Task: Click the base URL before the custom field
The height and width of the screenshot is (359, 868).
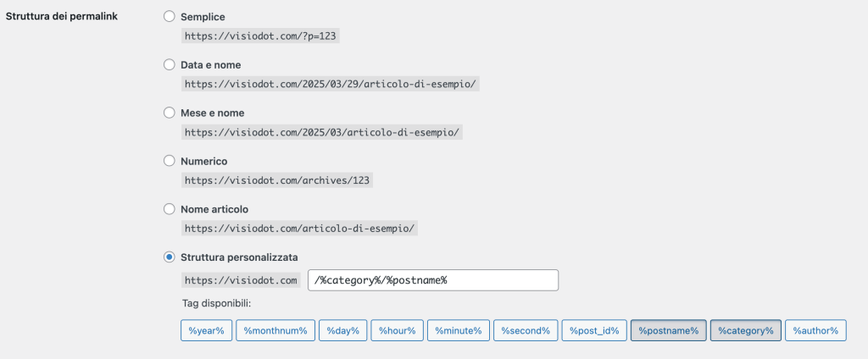Action: (241, 280)
